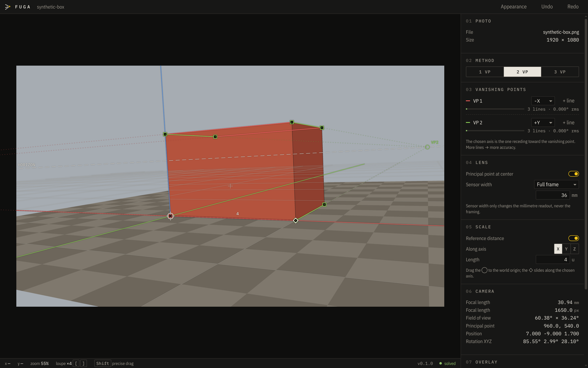Open VP 2 axis dropdown showing +Y
The height and width of the screenshot is (368, 588).
[x=543, y=123]
